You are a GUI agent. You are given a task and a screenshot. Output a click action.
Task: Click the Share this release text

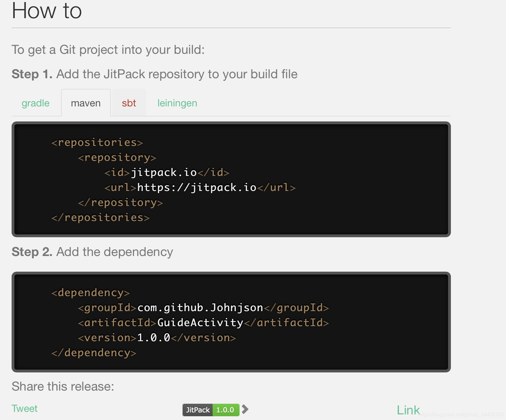63,387
